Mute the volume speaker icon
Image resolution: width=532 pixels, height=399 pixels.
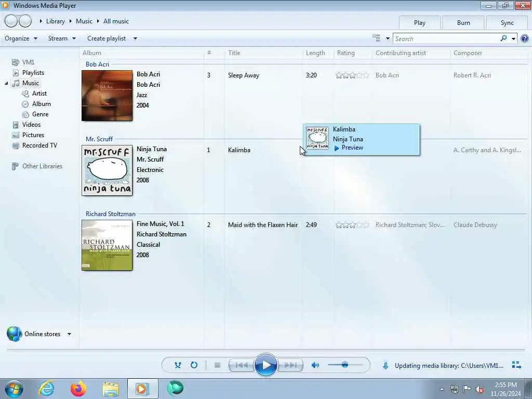pyautogui.click(x=315, y=365)
